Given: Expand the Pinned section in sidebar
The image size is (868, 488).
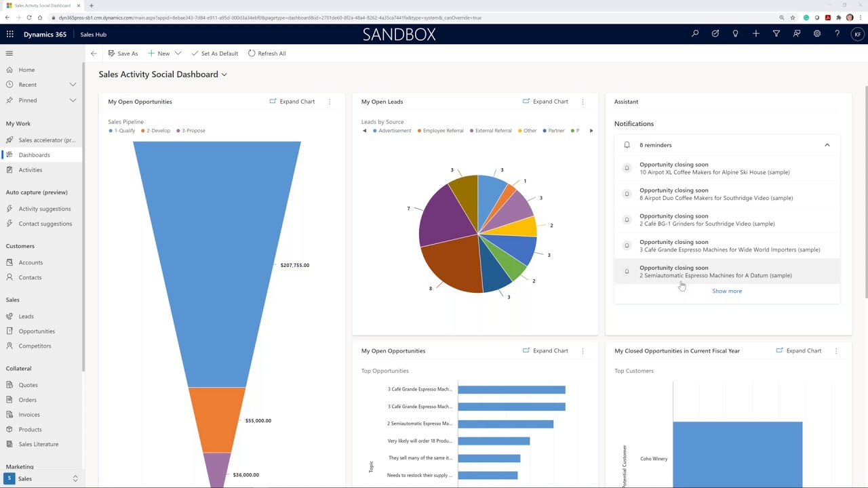Looking at the screenshot, I should 73,100.
